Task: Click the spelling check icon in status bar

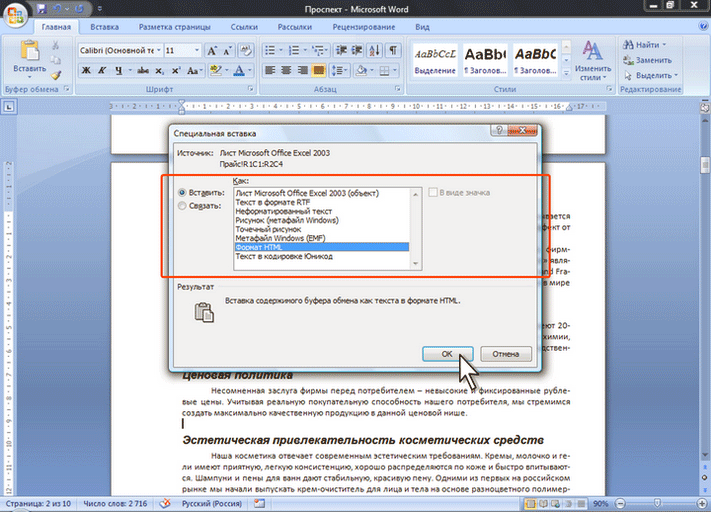Action: (165, 503)
